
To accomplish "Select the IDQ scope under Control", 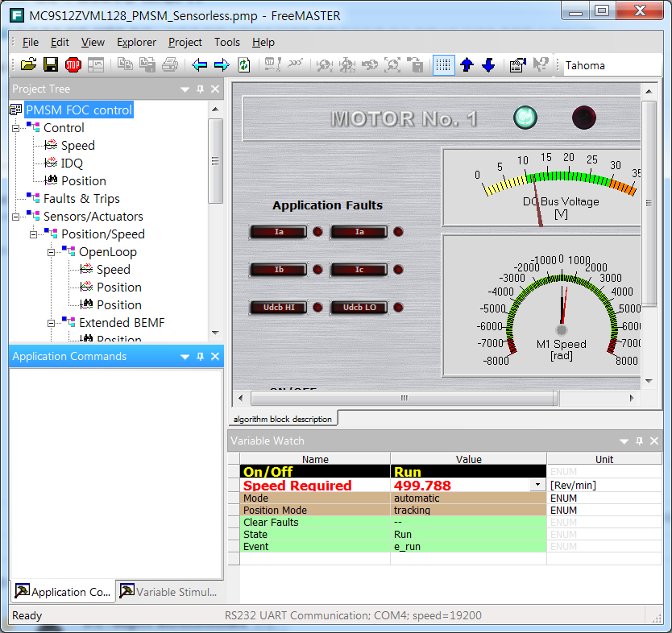I will pos(72,163).
